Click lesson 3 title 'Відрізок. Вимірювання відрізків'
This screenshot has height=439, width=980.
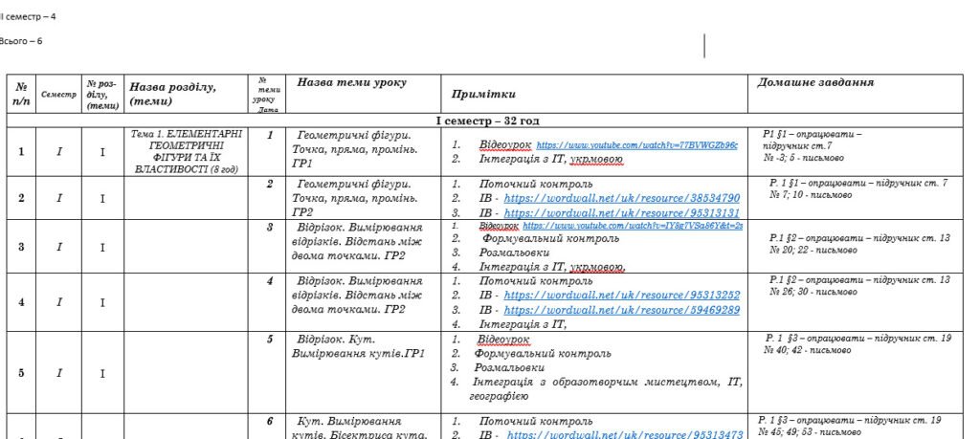coord(357,241)
